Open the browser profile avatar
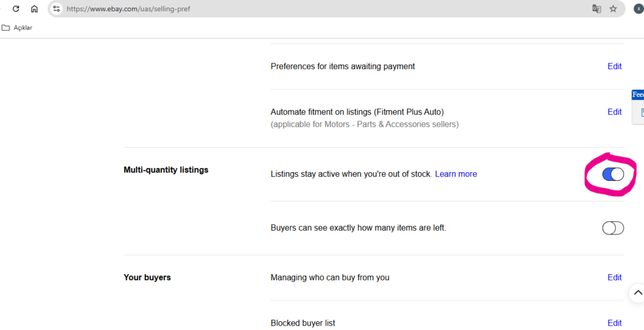The image size is (644, 330). 639,9
